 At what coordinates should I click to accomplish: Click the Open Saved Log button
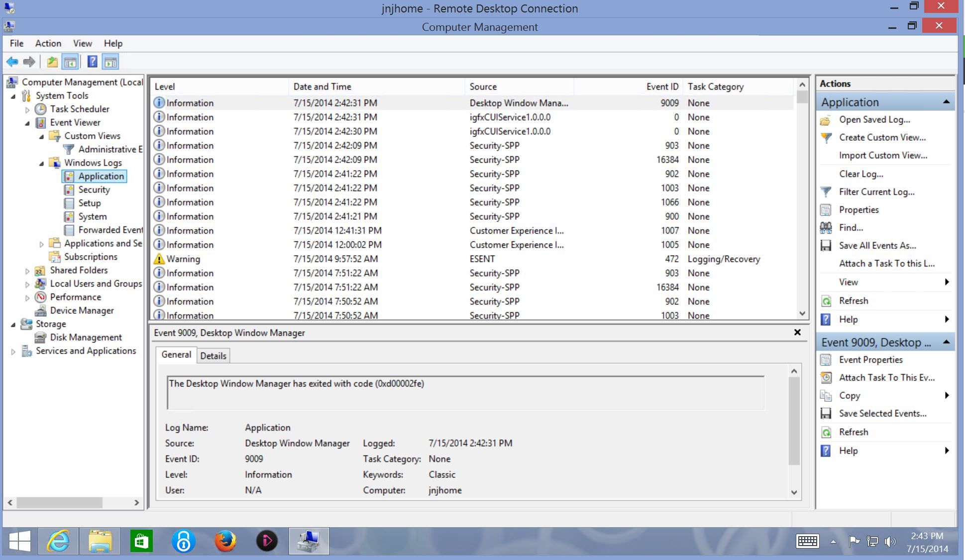(x=874, y=119)
